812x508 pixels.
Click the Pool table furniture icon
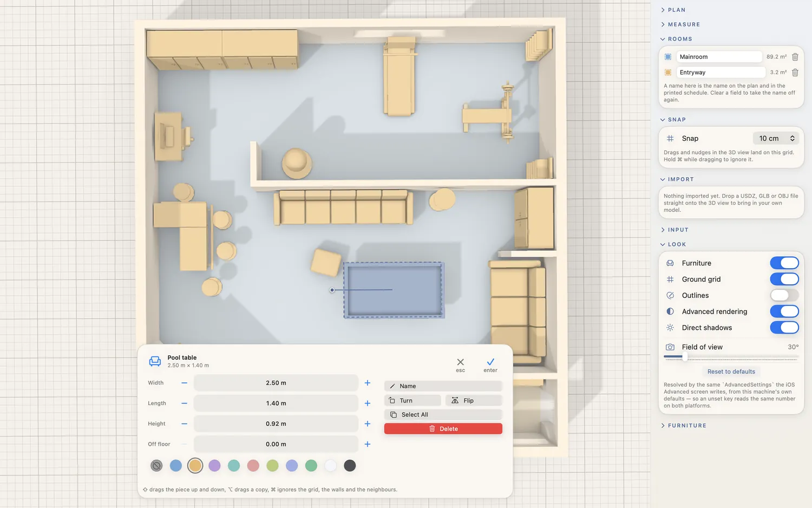tap(155, 361)
